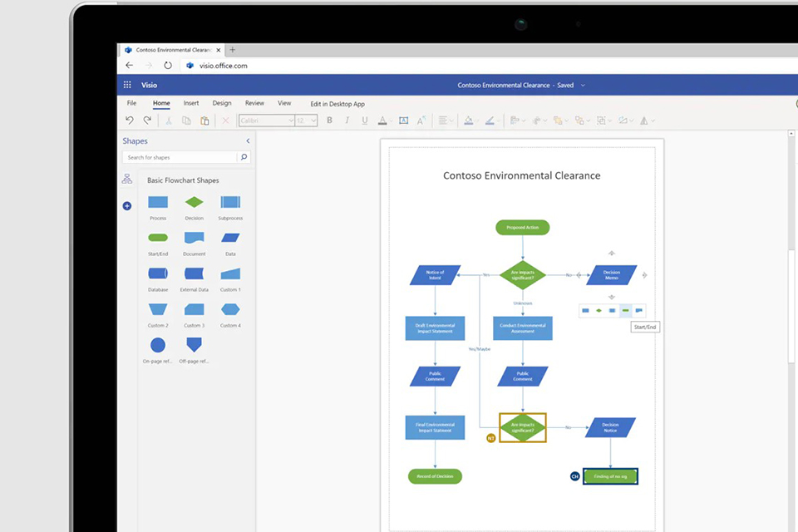Collapse the Shapes panel with the chevron
The image size is (798, 532).
click(x=248, y=141)
